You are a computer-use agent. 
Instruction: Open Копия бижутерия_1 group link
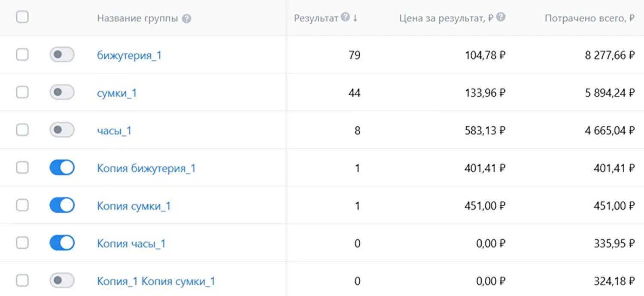tap(146, 168)
